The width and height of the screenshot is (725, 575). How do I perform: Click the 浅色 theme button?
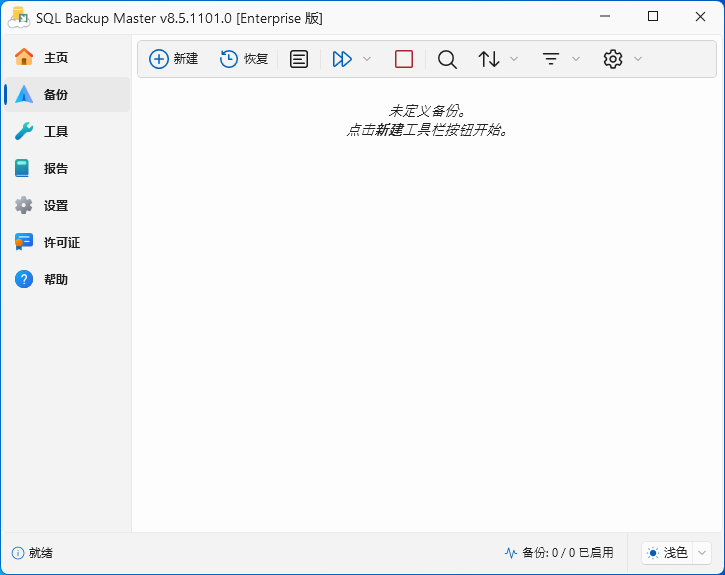[668, 553]
